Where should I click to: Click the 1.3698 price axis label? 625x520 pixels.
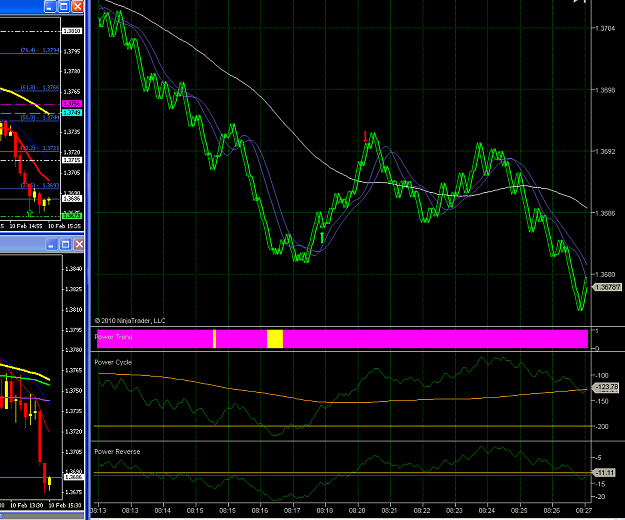pyautogui.click(x=605, y=90)
